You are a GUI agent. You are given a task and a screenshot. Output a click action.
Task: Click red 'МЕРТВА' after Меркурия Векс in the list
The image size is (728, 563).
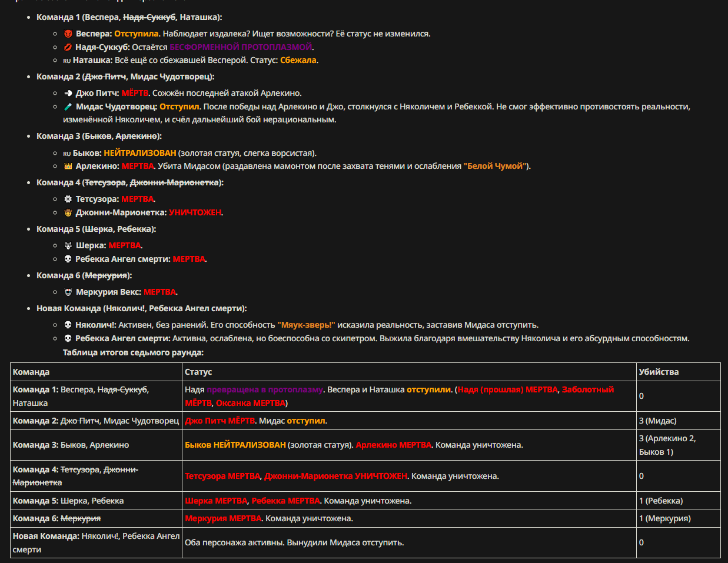pos(160,292)
